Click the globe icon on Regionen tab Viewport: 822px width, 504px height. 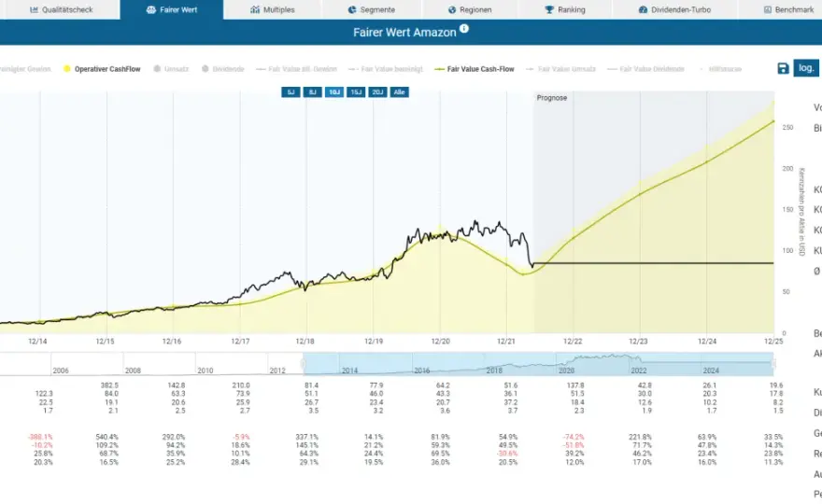[x=452, y=9]
